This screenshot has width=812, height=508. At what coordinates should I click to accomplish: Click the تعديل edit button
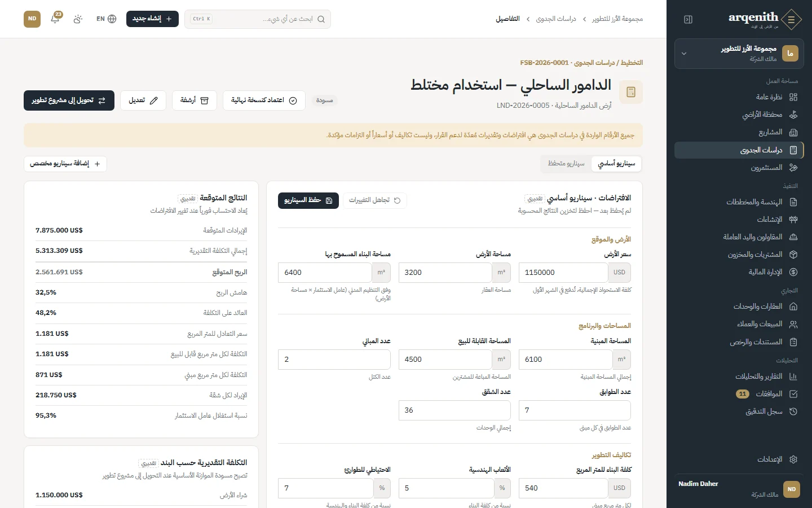143,100
